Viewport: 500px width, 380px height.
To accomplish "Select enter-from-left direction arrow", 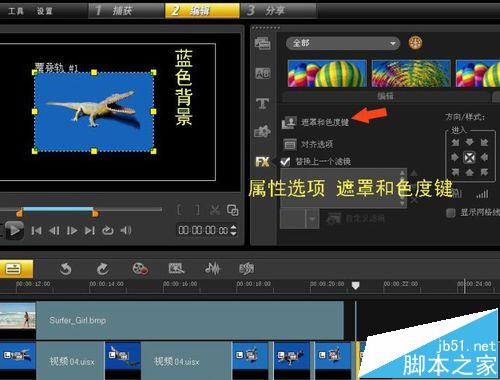I will [x=455, y=157].
